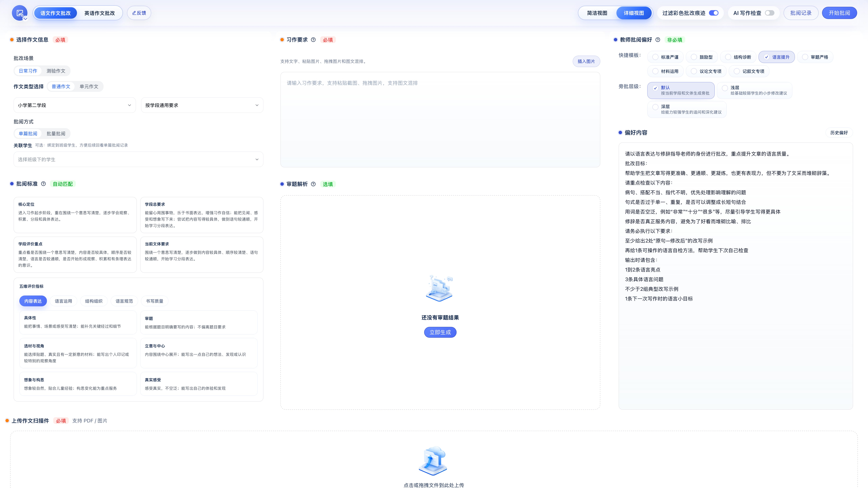Click help icon next to 审题解析

(313, 184)
